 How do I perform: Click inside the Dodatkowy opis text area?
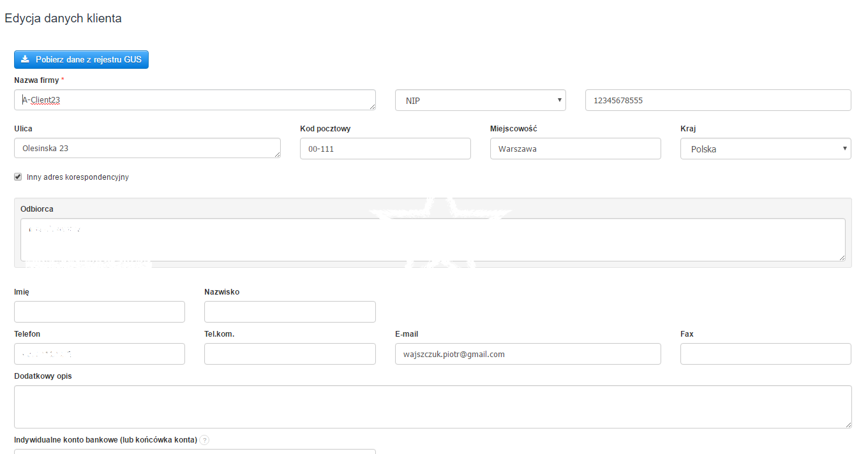[432, 406]
